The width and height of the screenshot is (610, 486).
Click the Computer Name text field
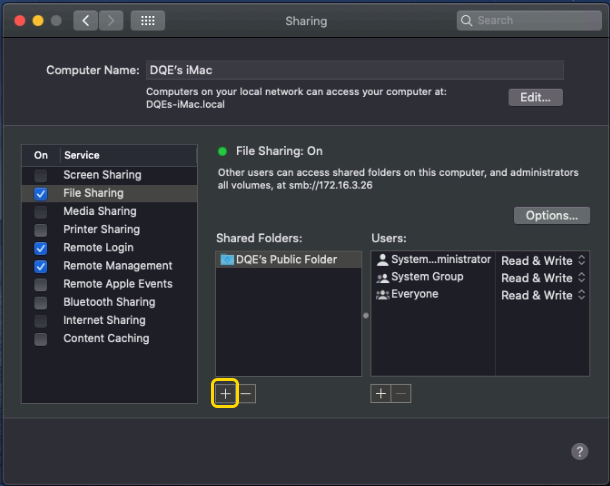355,70
